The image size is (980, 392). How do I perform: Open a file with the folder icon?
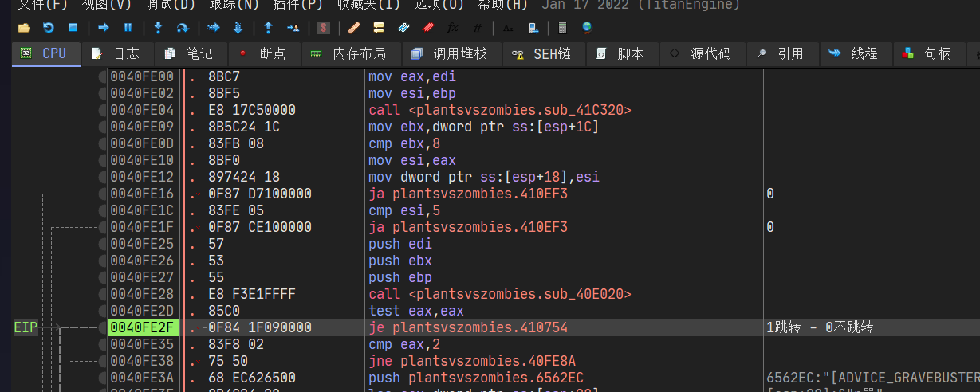tap(24, 28)
